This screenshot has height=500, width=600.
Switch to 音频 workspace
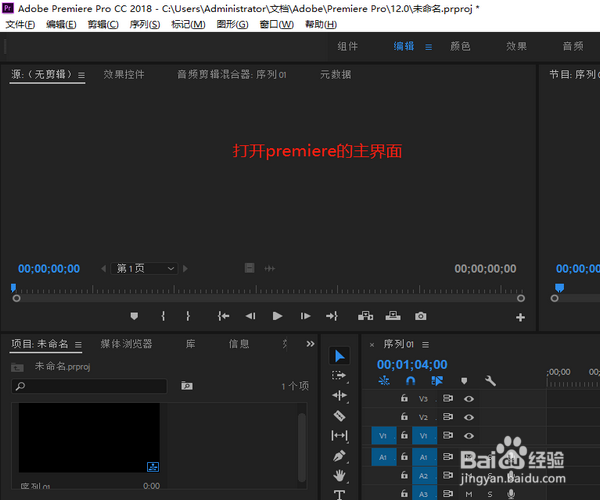[x=573, y=46]
